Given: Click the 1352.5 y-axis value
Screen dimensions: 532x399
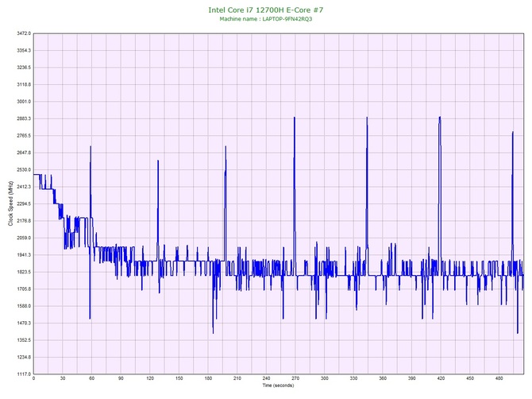Looking at the screenshot, I should click(24, 340).
